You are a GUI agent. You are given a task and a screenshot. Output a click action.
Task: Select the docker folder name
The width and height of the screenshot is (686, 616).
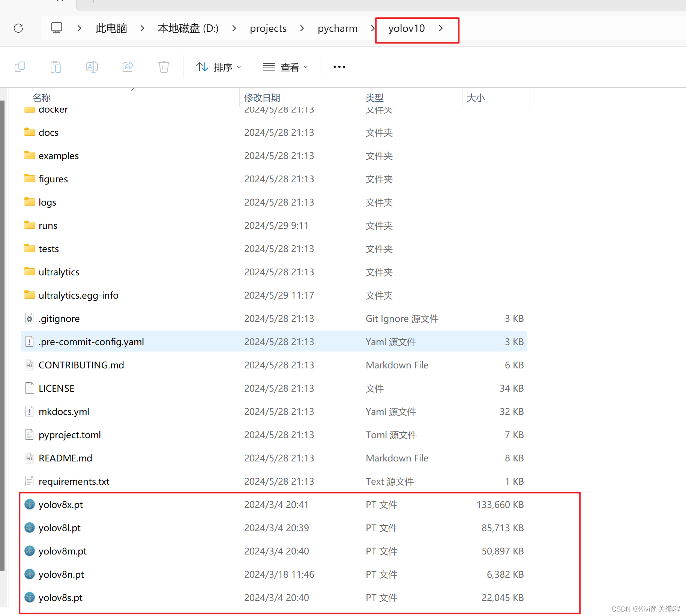53,110
